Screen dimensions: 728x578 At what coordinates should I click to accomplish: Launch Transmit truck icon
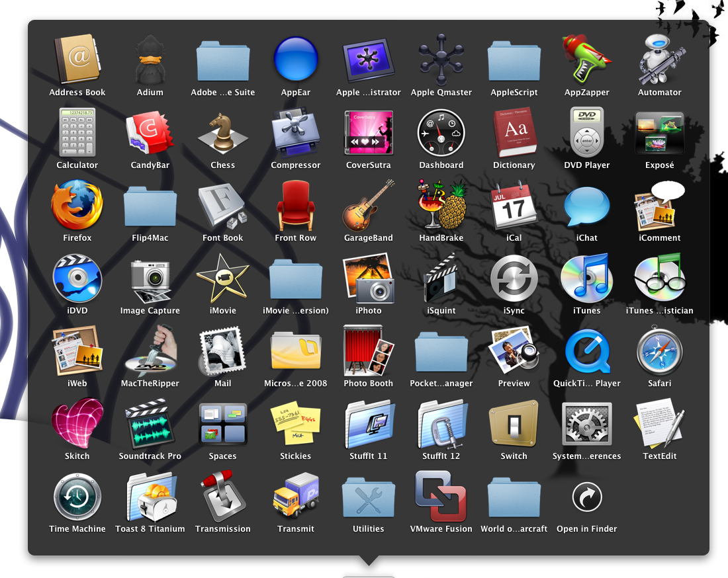pos(296,497)
